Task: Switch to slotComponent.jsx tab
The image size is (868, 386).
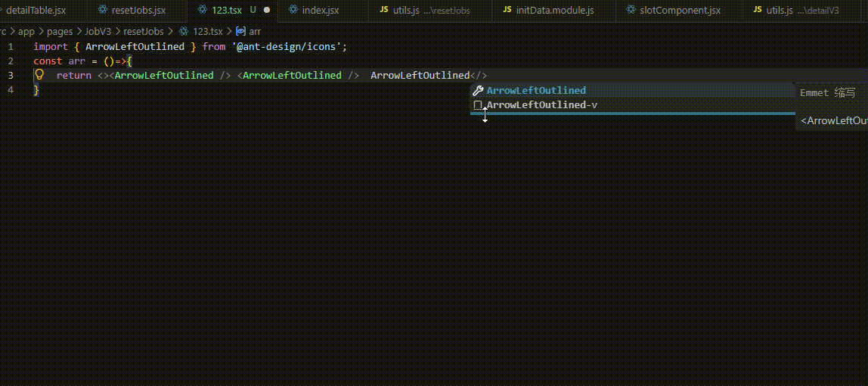Action: (679, 10)
